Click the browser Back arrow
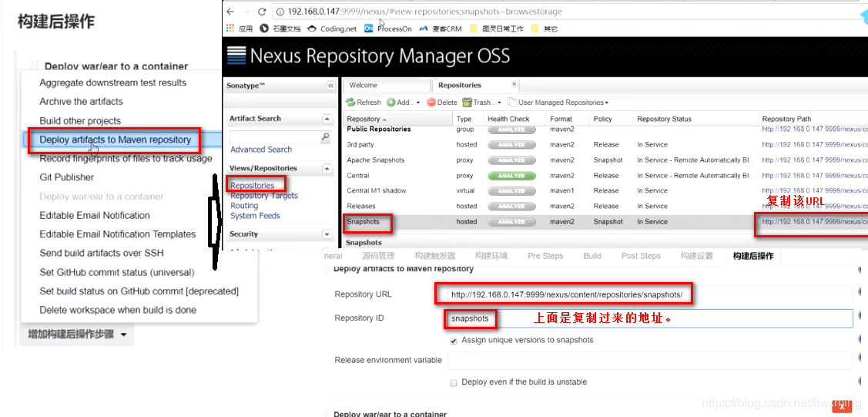This screenshot has height=417, width=868. pos(230,11)
